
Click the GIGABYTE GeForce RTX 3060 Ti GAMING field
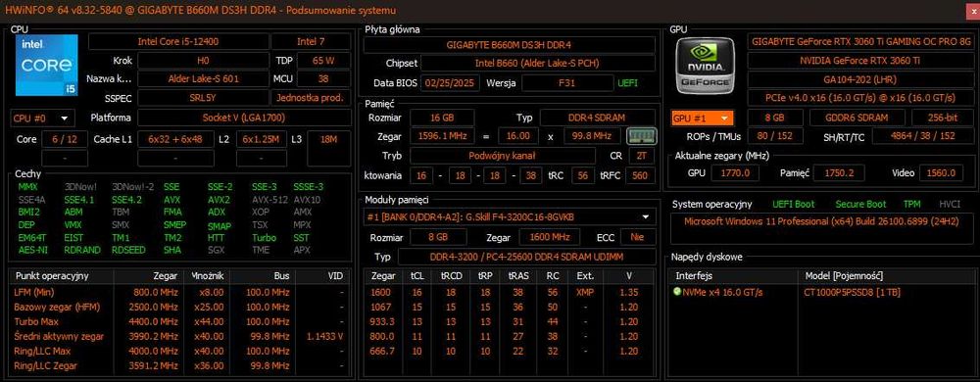tap(861, 42)
